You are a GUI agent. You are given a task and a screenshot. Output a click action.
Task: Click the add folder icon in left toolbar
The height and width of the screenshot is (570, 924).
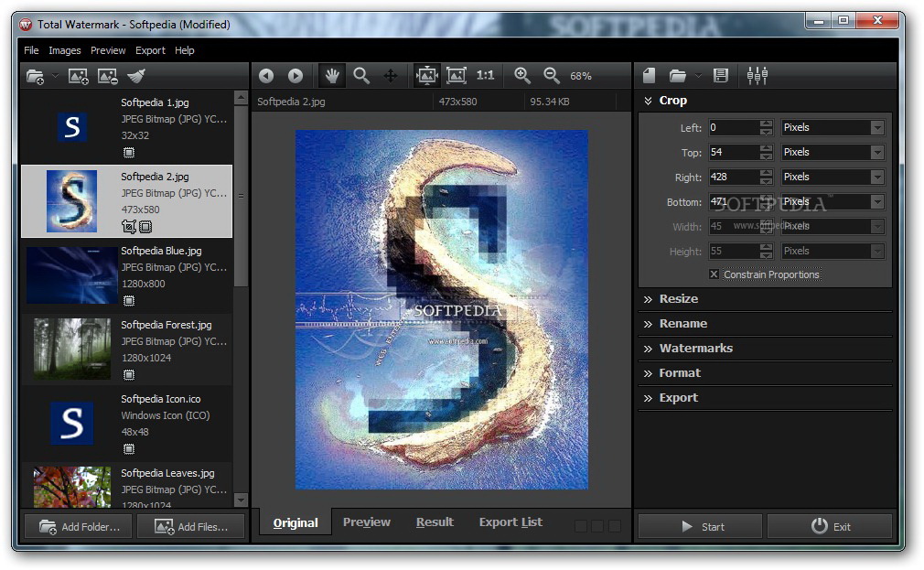coord(36,76)
